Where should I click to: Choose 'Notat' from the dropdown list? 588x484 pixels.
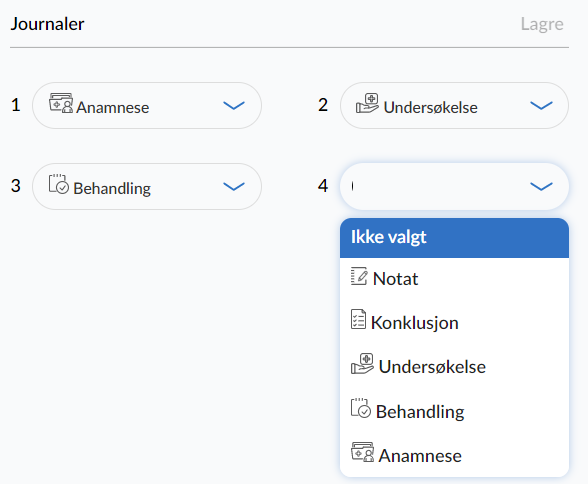coord(454,279)
